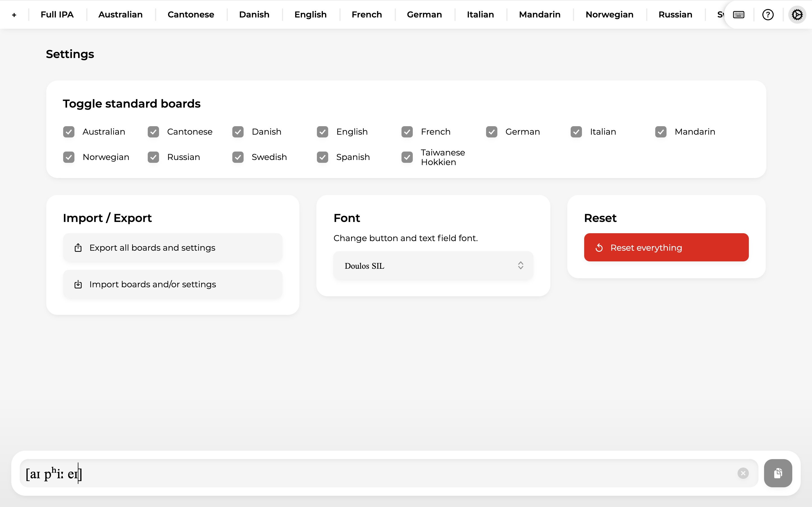
Task: Toggle the Mandarin board checkbox
Action: pos(661,132)
